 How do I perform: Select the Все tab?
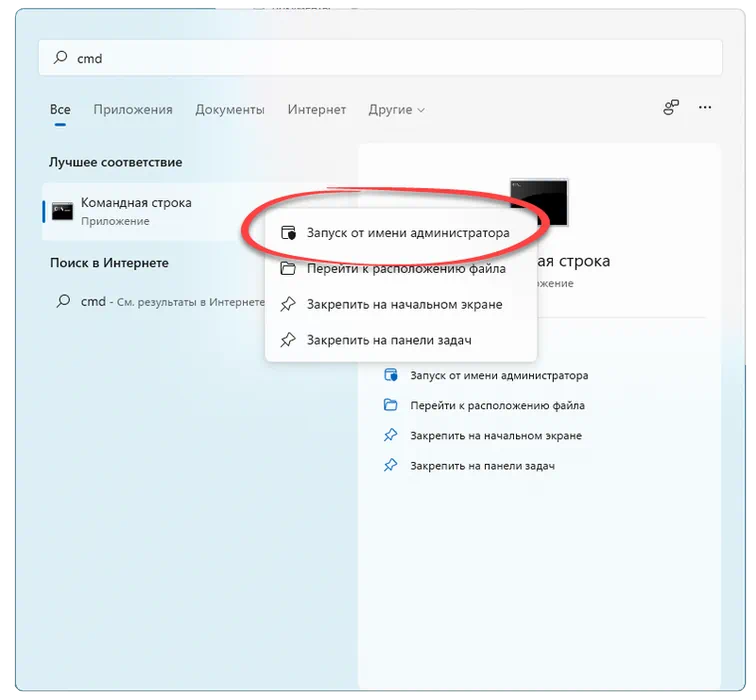(60, 110)
